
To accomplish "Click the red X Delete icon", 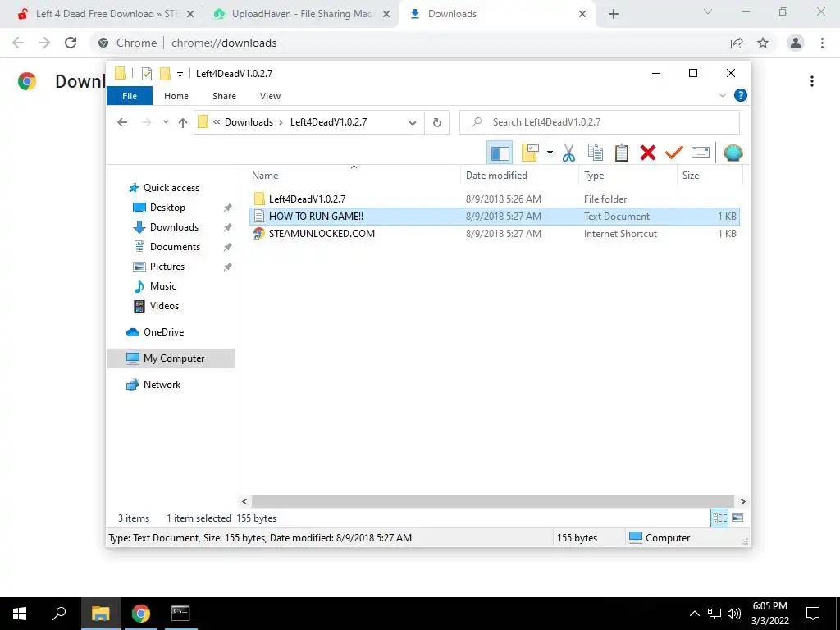I will (648, 153).
